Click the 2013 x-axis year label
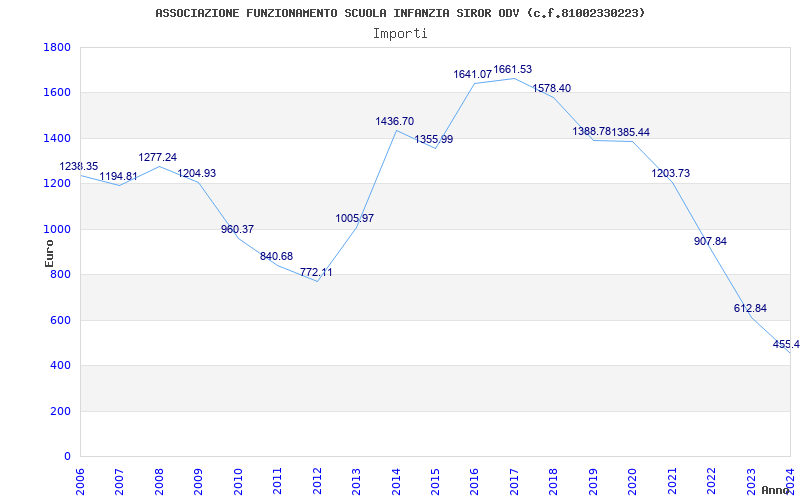Screen dimensions: 800x500 (356, 482)
